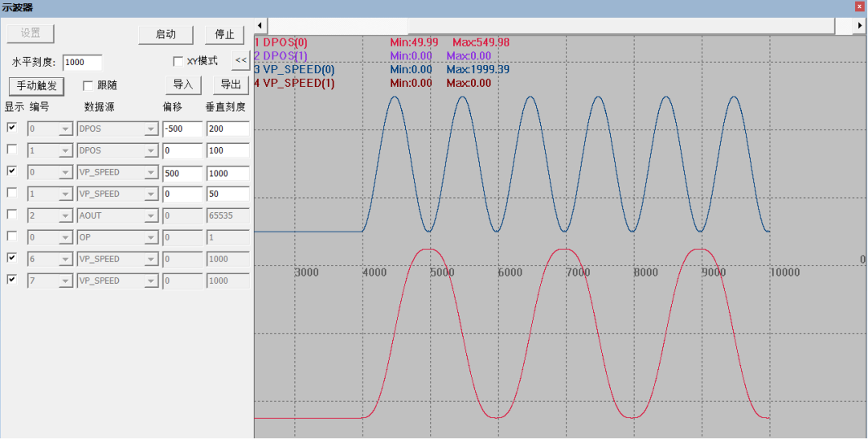Click the 垂直刻度 column header
868x439 pixels.
(x=225, y=108)
